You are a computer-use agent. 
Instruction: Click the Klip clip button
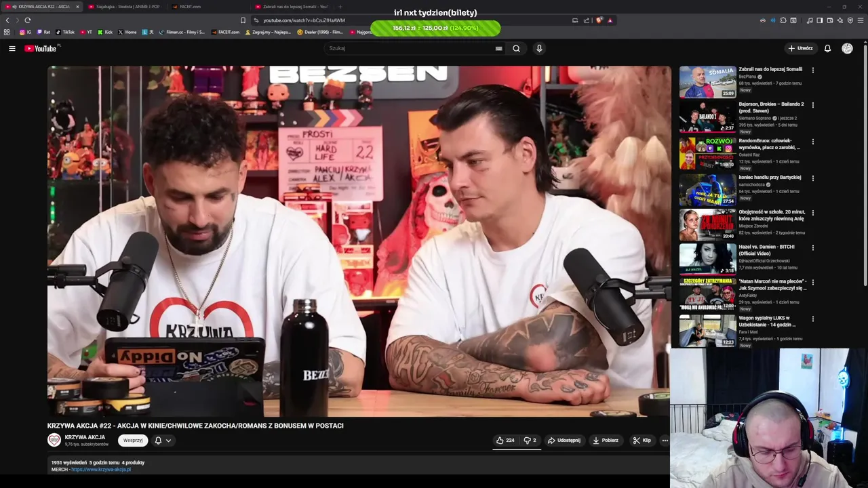coord(642,441)
